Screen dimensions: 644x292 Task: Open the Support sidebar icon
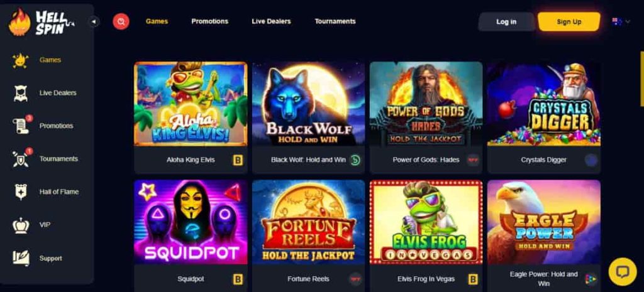21,258
